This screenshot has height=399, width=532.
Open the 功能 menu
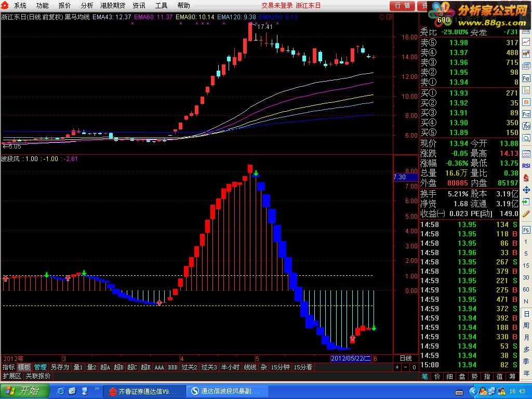[43, 5]
